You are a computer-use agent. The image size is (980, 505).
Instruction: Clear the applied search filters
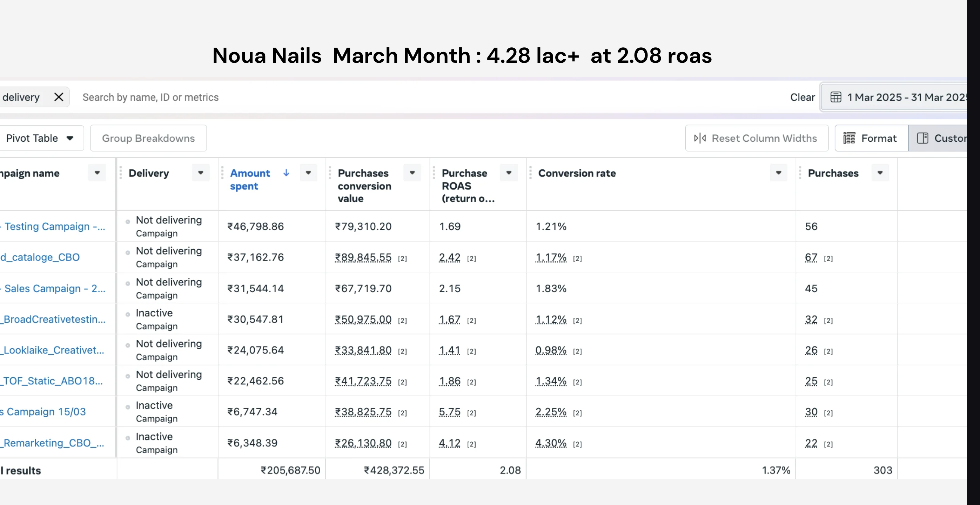[802, 97]
